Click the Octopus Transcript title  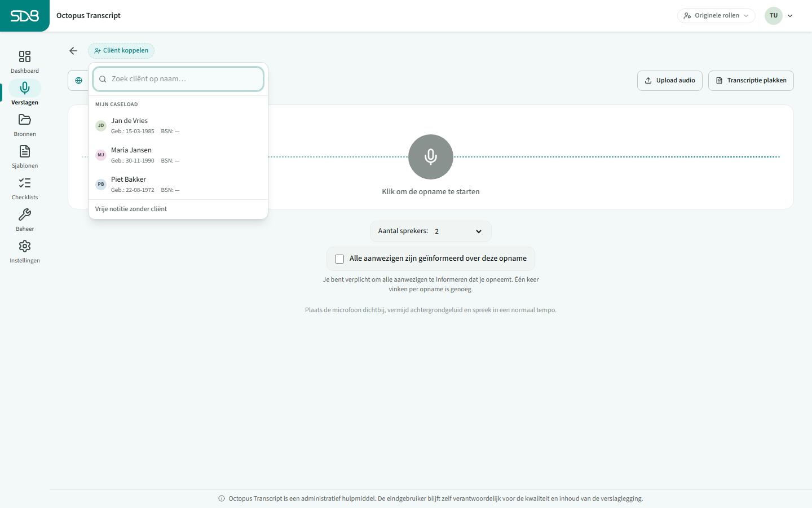(89, 16)
